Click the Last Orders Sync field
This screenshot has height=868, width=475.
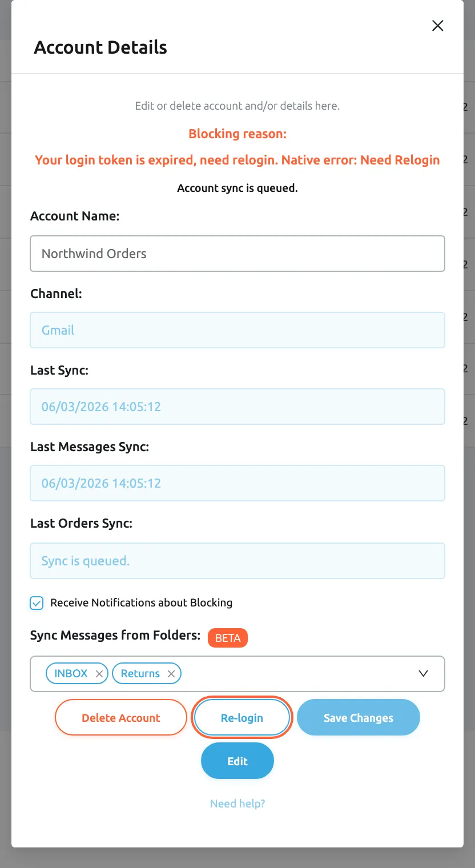click(x=237, y=561)
